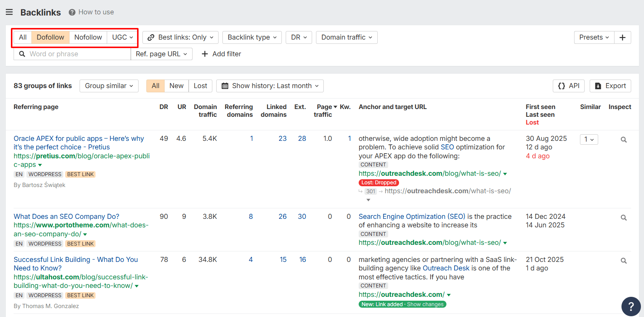
Task: Show All links in groups toggle
Action: point(155,86)
